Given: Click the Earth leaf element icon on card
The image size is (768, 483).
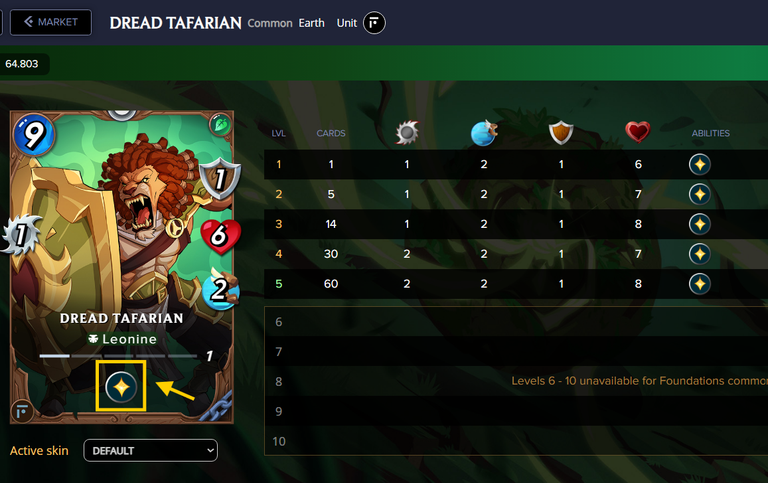Looking at the screenshot, I should pos(220,125).
